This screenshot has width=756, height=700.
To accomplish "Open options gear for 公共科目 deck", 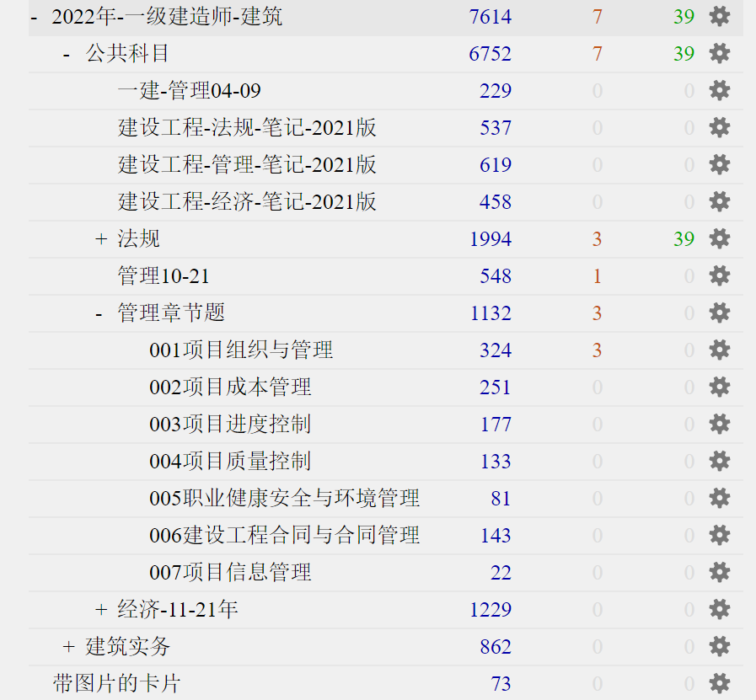I will click(720, 53).
